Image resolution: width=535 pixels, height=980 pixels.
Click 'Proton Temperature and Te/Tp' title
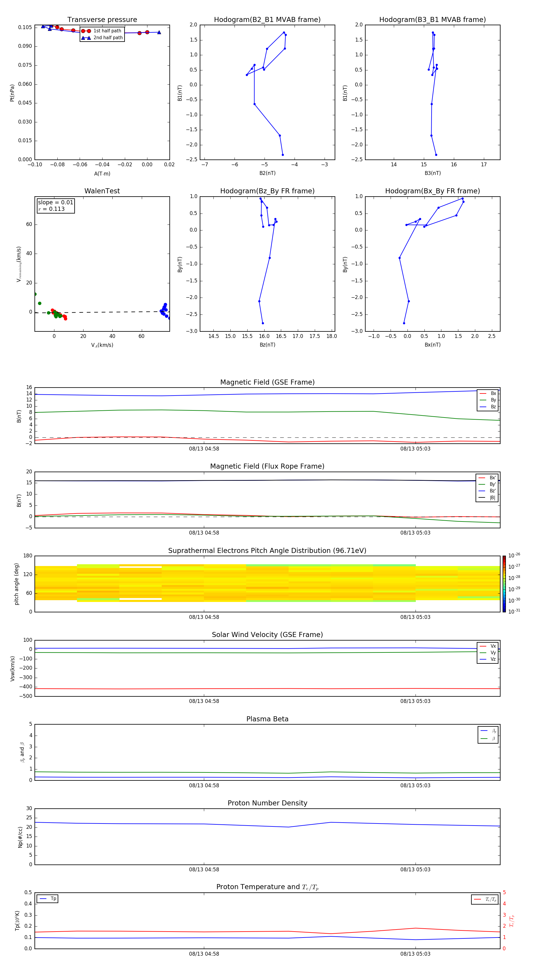point(267,887)
